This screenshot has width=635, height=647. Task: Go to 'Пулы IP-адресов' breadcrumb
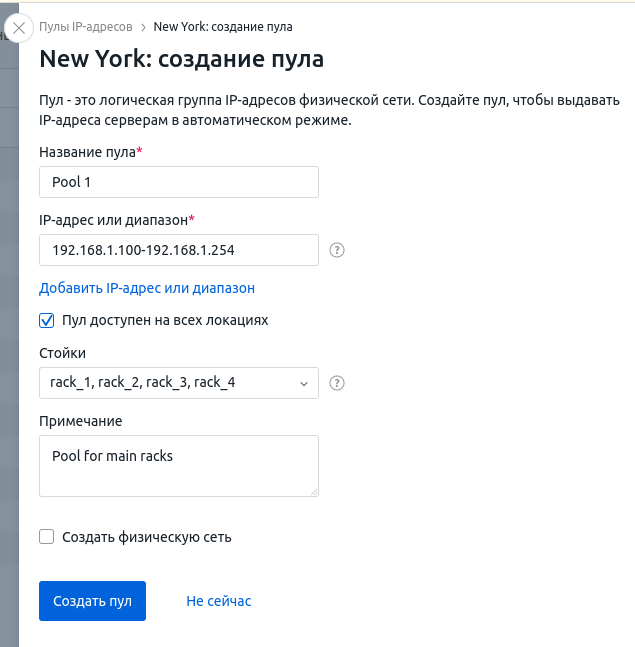pyautogui.click(x=86, y=27)
